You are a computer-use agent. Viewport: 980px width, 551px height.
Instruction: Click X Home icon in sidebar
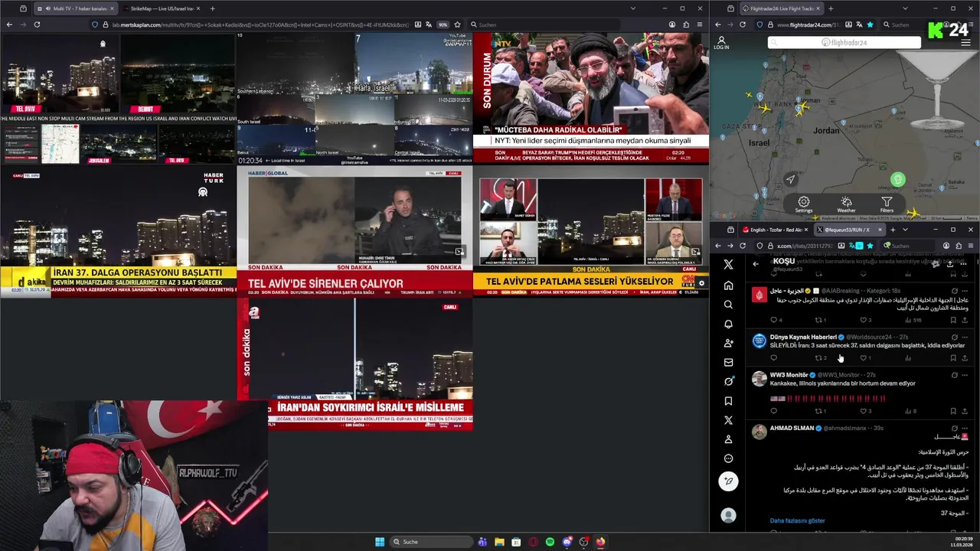pyautogui.click(x=728, y=285)
